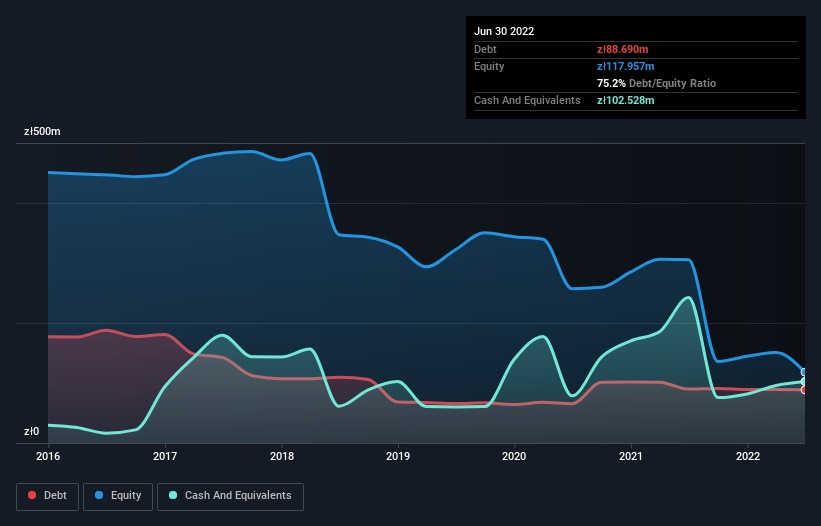821x526 pixels.
Task: Click the Equity value zł117.957m
Action: [x=626, y=66]
